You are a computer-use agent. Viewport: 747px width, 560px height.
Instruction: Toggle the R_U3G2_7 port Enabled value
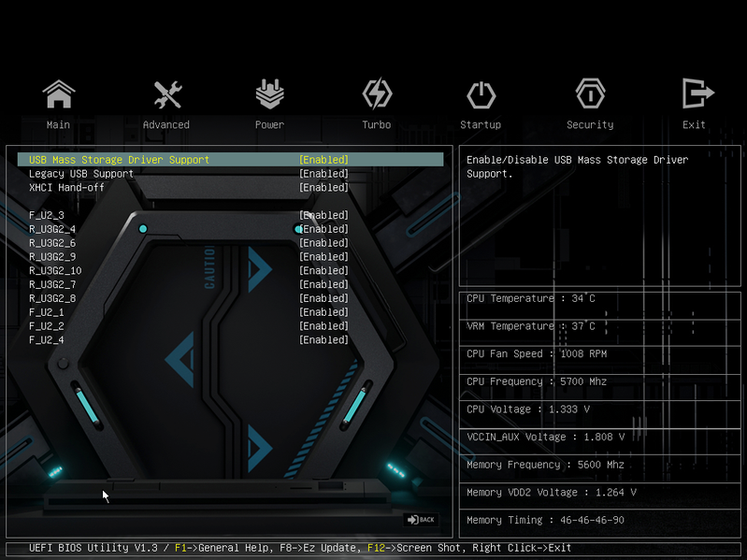coord(323,284)
